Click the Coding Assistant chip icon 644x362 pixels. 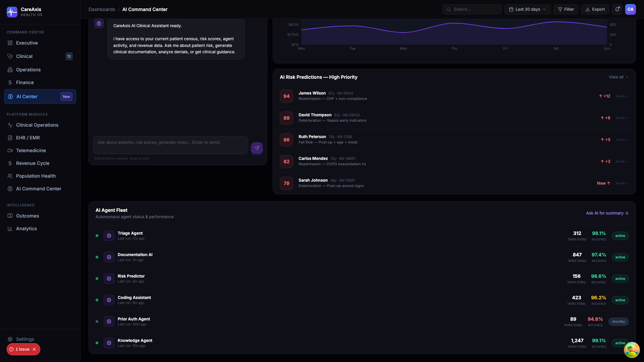click(x=109, y=300)
